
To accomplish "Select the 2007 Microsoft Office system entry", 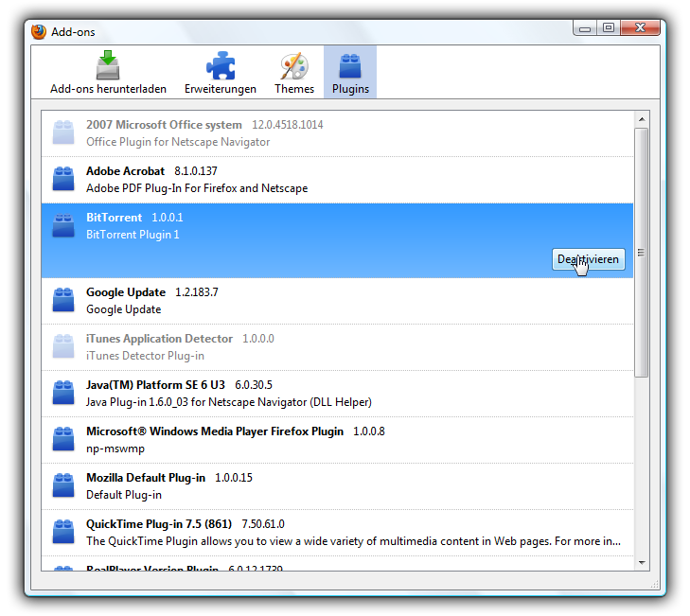I will click(338, 133).
